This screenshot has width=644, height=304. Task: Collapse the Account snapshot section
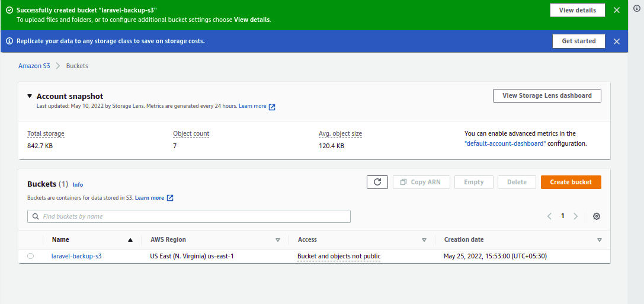click(x=30, y=96)
